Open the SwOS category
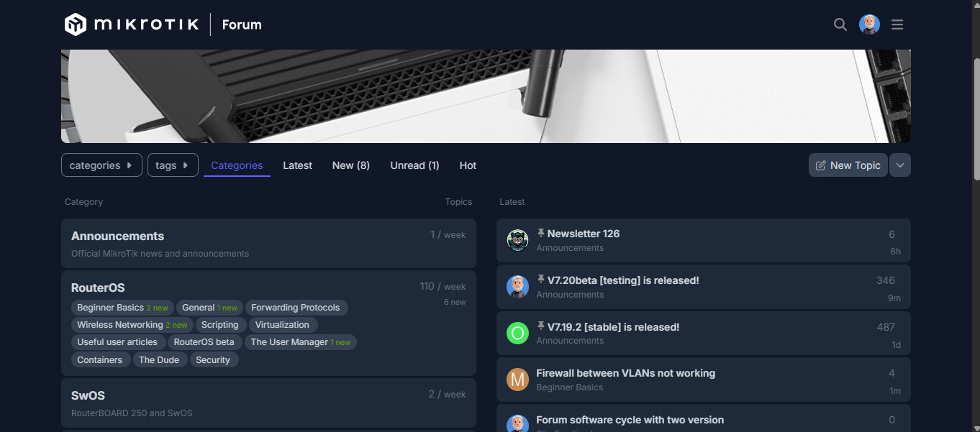This screenshot has height=432, width=980. click(88, 395)
